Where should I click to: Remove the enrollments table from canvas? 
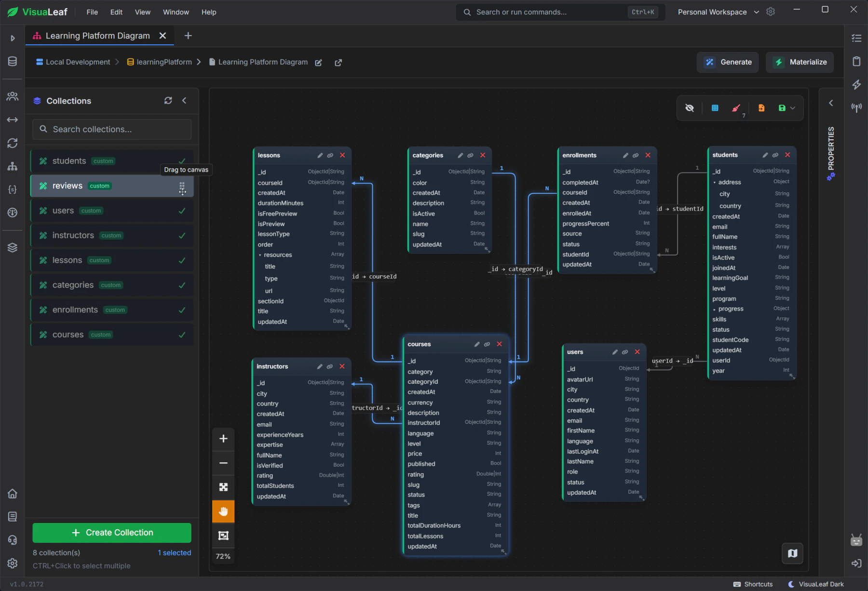(648, 155)
